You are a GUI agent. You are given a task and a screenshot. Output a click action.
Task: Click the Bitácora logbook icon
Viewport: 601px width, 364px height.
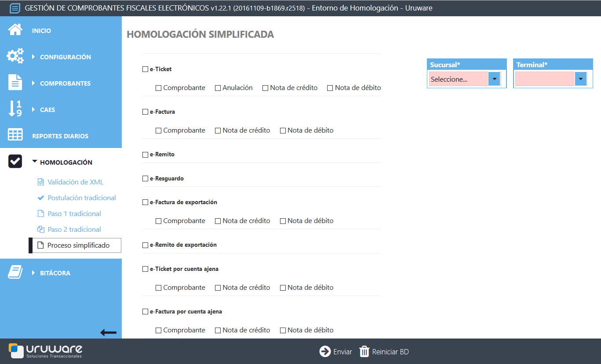(x=15, y=272)
